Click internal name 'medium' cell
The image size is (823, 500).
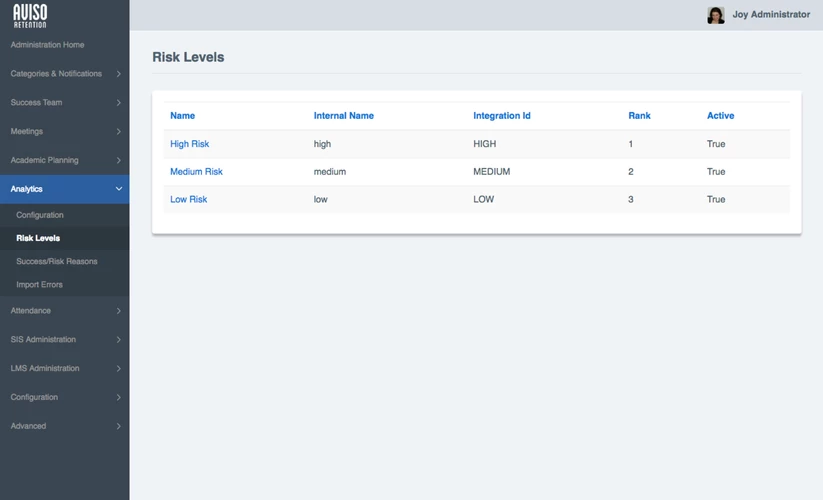pos(330,172)
